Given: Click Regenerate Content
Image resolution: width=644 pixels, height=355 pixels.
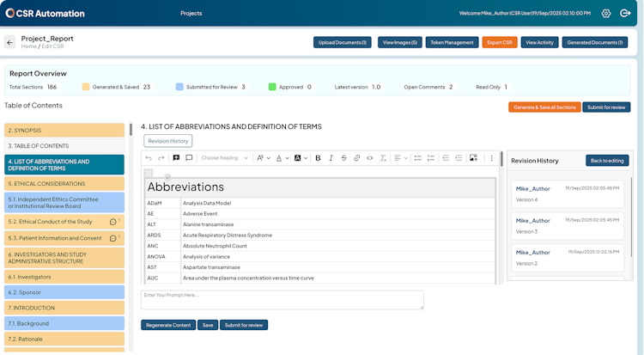Looking at the screenshot, I should pyautogui.click(x=168, y=325).
